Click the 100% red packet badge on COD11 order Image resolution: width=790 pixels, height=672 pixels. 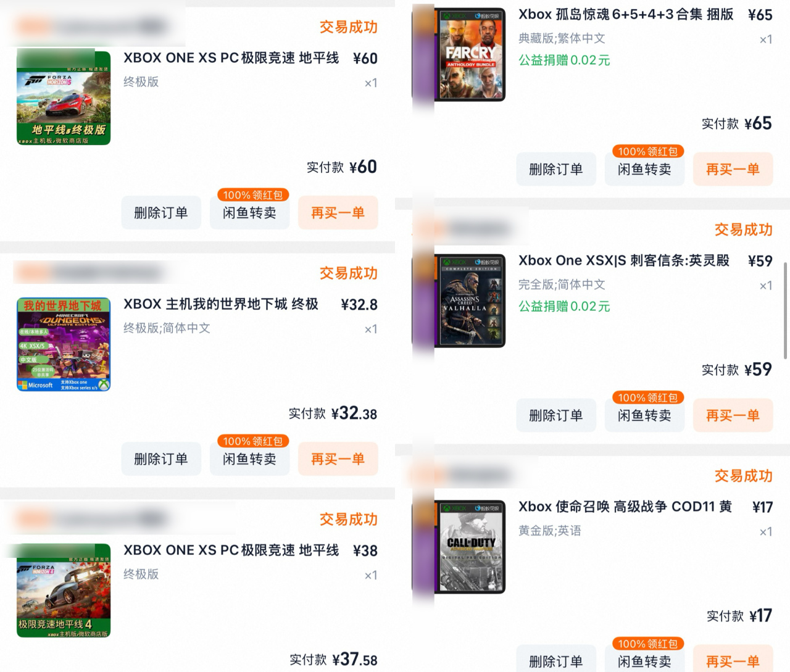click(648, 644)
